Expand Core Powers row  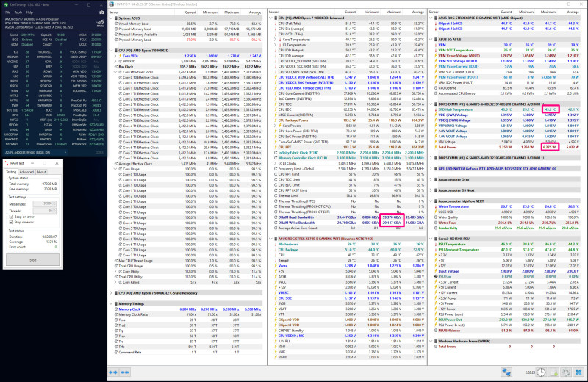click(275, 126)
